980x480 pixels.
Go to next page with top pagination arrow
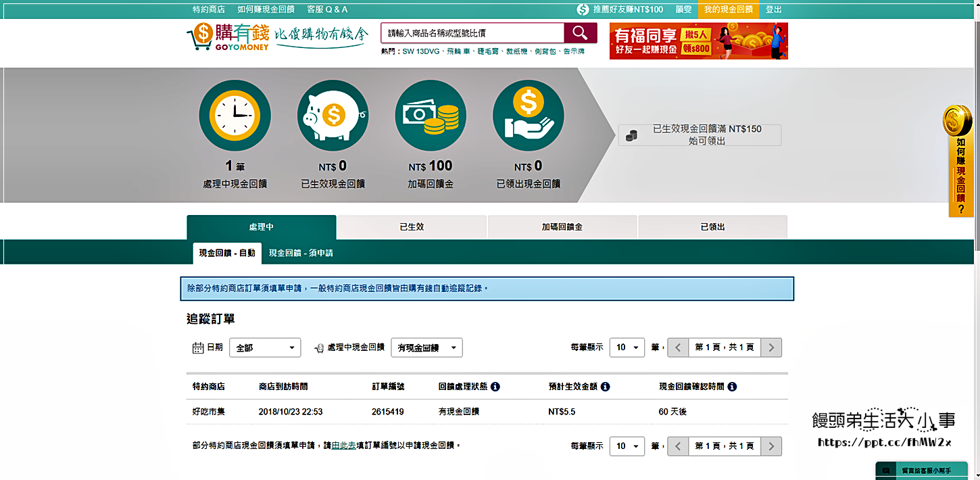pos(771,347)
